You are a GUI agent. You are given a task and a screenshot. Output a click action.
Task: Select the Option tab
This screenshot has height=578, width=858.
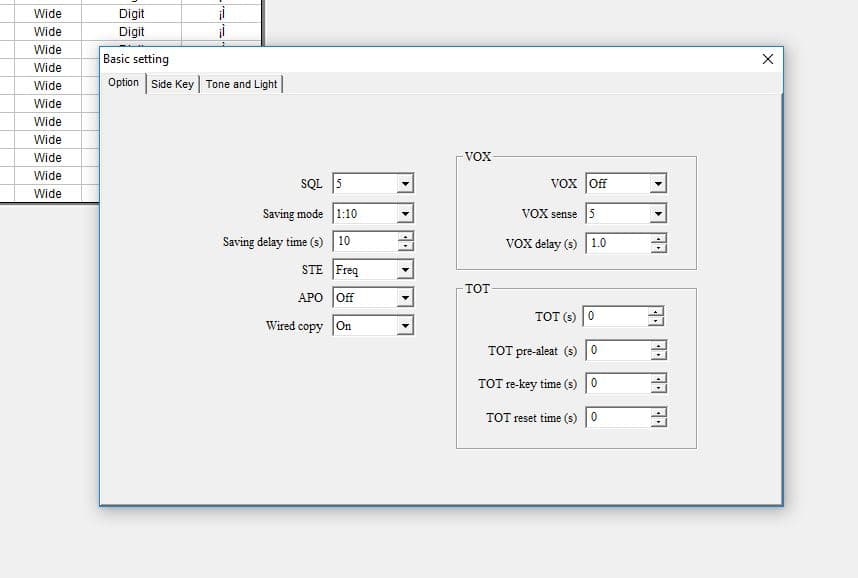[123, 83]
